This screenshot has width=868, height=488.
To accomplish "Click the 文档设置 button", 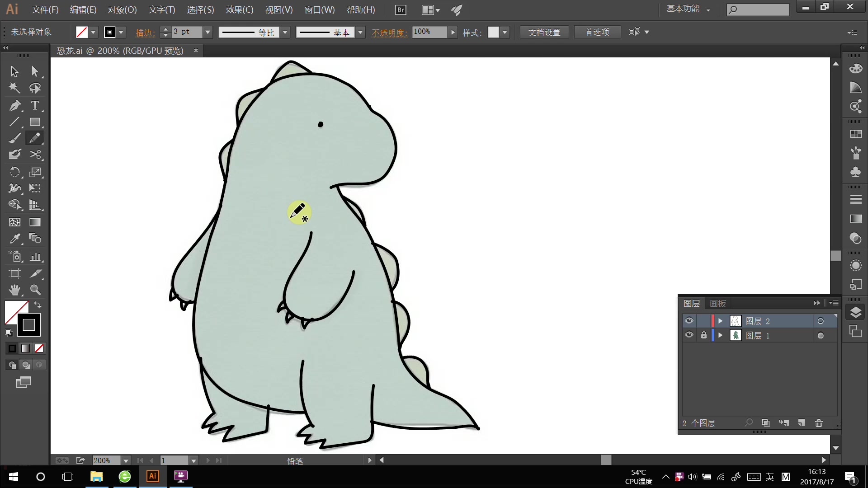I will (542, 32).
